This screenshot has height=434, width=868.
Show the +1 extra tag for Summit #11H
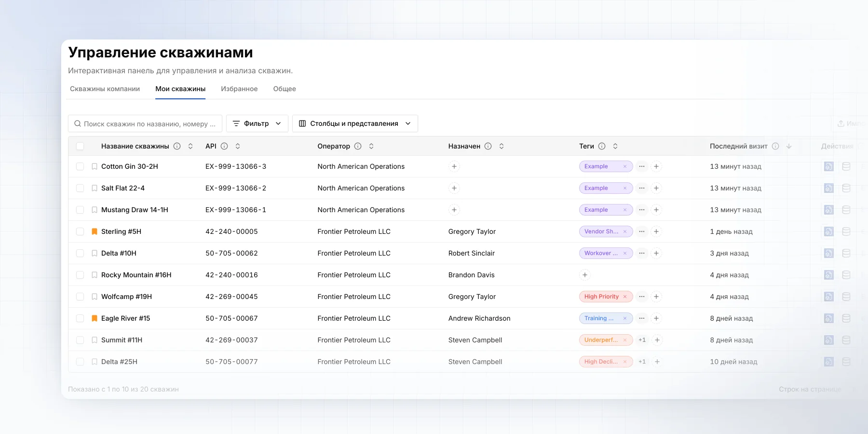[x=642, y=340]
